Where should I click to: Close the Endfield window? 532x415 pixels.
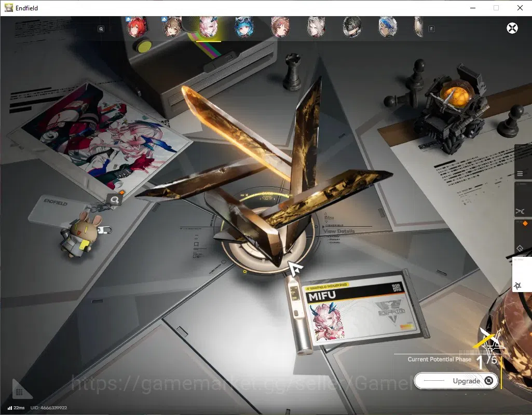[x=520, y=8]
